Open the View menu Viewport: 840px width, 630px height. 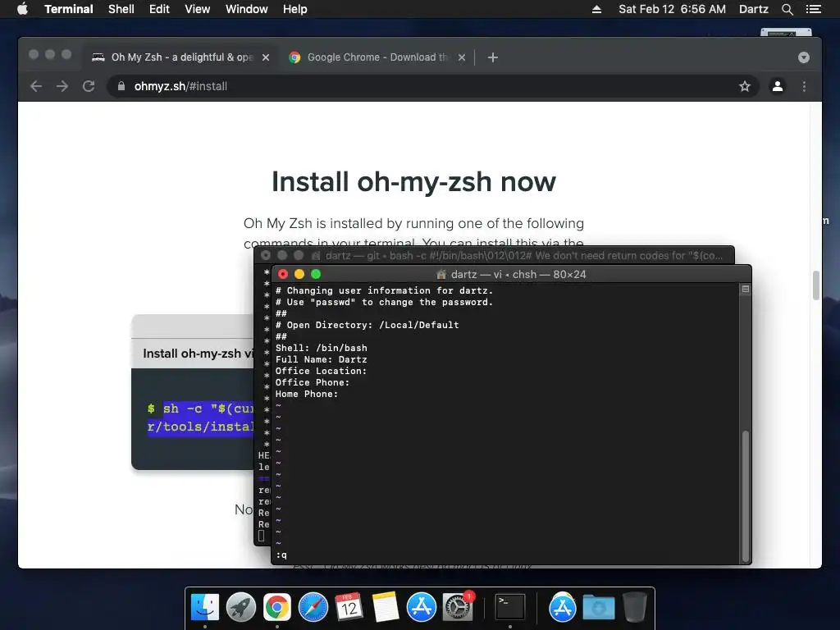click(197, 9)
